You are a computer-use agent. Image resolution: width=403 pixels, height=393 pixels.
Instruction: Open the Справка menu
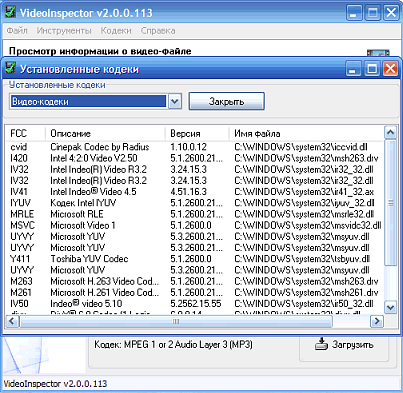click(x=158, y=31)
